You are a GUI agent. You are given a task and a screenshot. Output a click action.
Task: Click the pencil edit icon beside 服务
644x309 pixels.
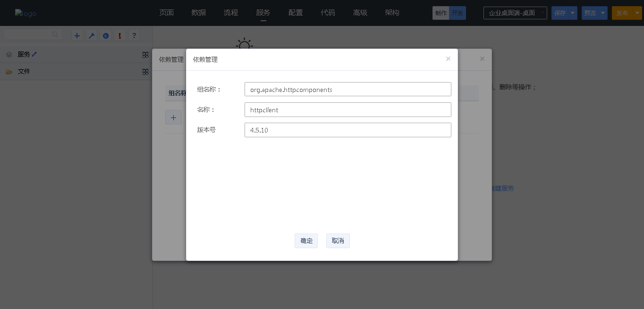tap(34, 54)
